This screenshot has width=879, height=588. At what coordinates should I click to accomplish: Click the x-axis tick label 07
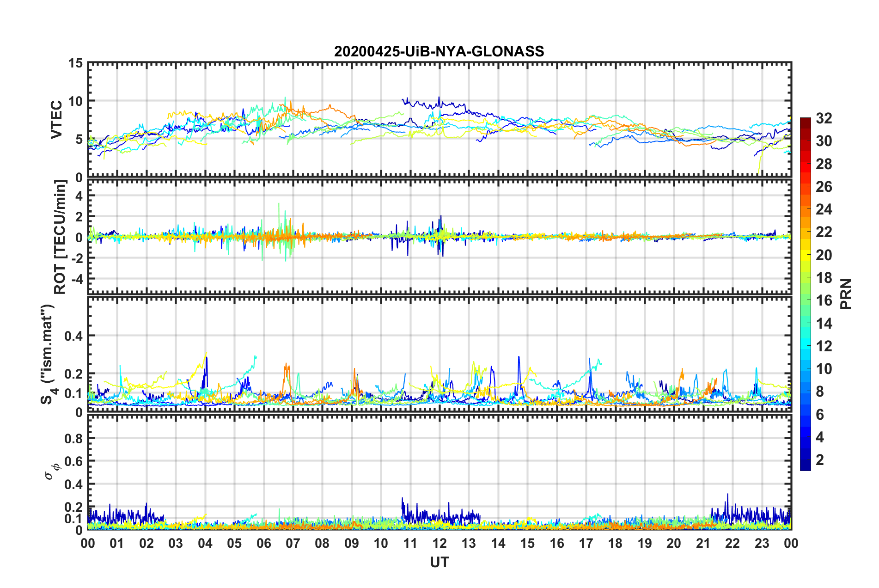click(x=293, y=544)
